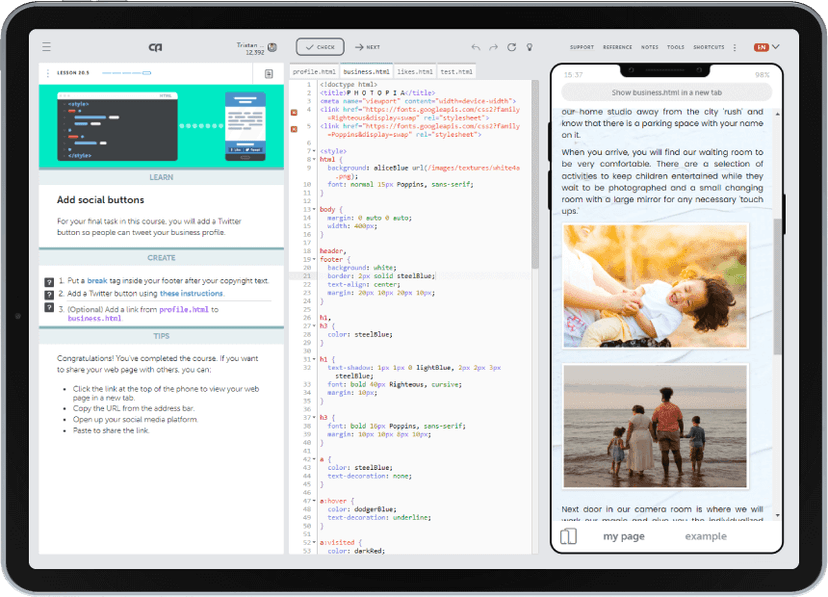Select the example tab in phone preview
The height and width of the screenshot is (597, 828).
(705, 537)
